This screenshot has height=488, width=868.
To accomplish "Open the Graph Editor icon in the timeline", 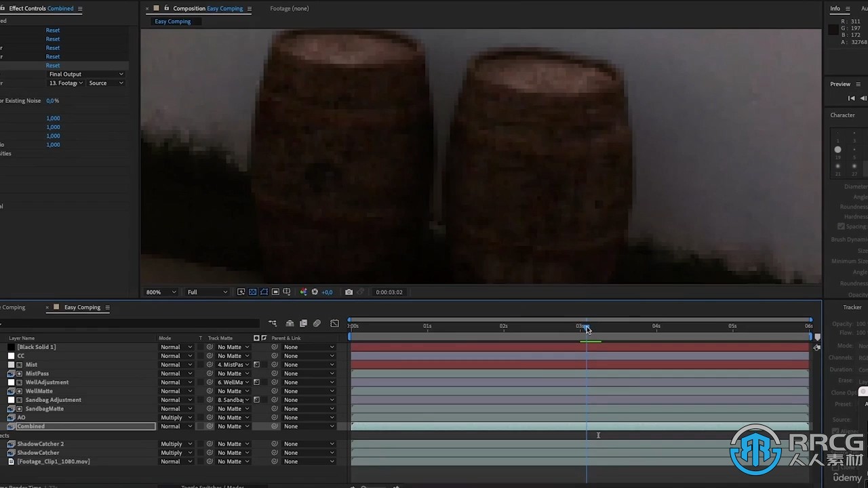I will 334,323.
